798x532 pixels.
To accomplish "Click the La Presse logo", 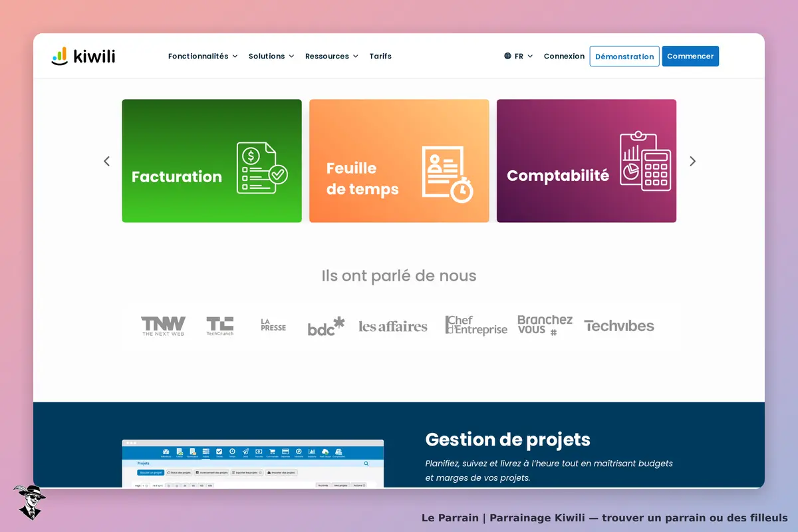I will (273, 325).
